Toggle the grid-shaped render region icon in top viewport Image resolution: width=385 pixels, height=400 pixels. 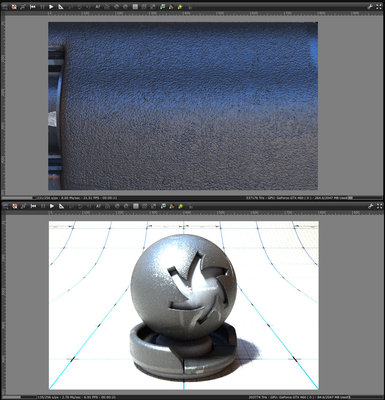[x=135, y=6]
